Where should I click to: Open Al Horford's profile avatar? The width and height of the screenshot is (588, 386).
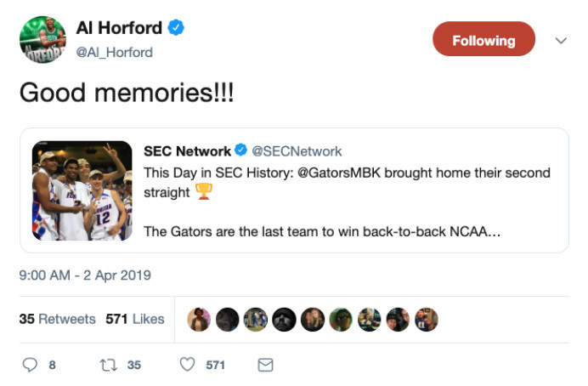(x=42, y=39)
